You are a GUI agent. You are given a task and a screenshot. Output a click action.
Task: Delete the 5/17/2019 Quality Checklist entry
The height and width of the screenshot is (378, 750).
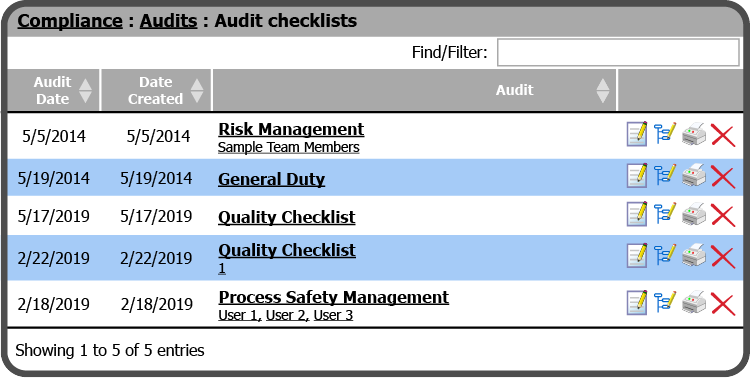[723, 215]
